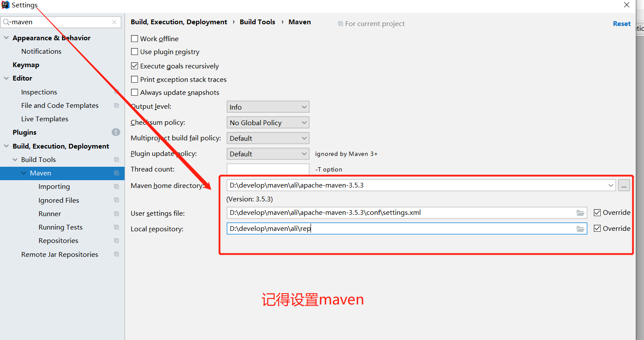This screenshot has width=644, height=340.
Task: Enable Work offline checkbox
Action: tap(135, 39)
